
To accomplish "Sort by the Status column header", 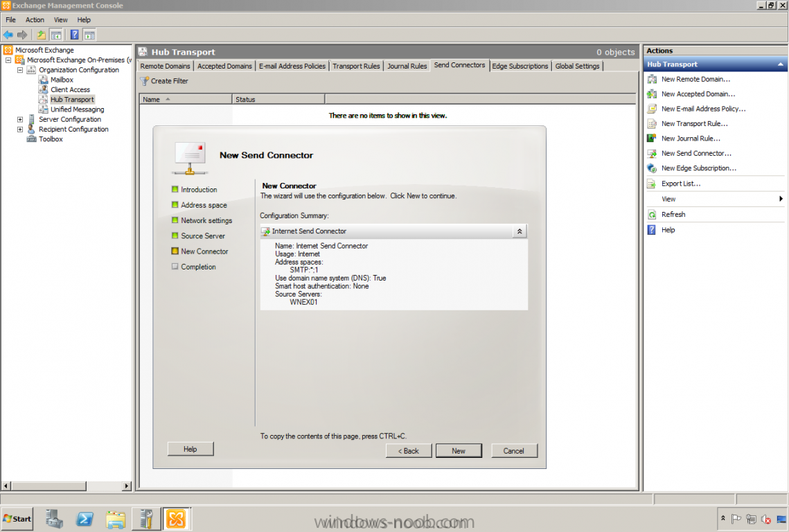I will point(278,100).
